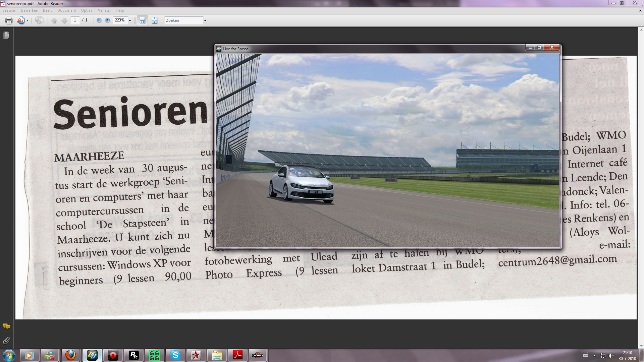Expand the collaborate icon dropdown arrow

click(27, 20)
